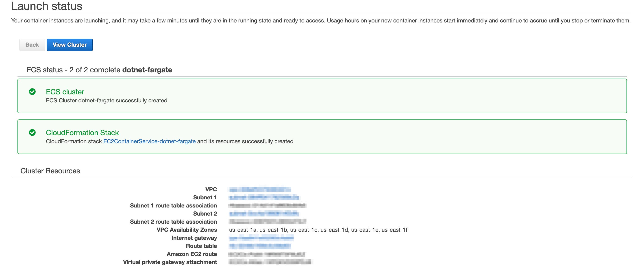Image resolution: width=644 pixels, height=269 pixels.
Task: Click the dotnet-fargate cluster name in ECS status
Action: (x=148, y=70)
